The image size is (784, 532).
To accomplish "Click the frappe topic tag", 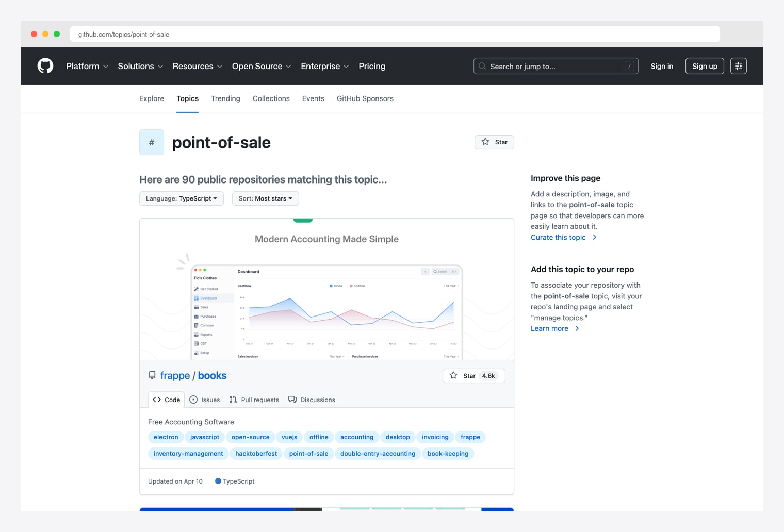I will (x=470, y=437).
